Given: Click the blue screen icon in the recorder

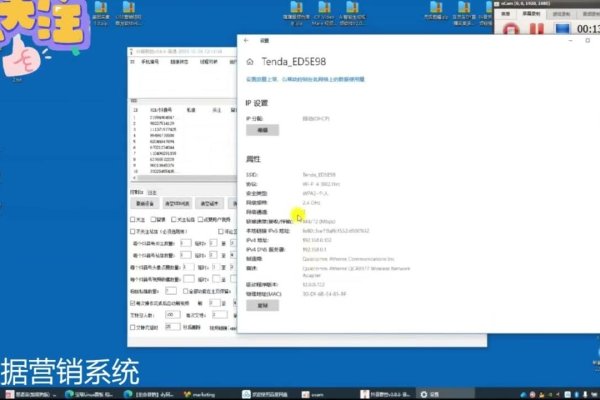Looking at the screenshot, I should [562, 28].
